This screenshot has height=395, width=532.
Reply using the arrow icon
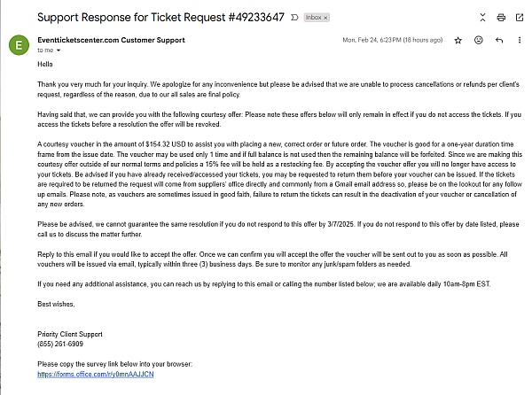[x=499, y=40]
